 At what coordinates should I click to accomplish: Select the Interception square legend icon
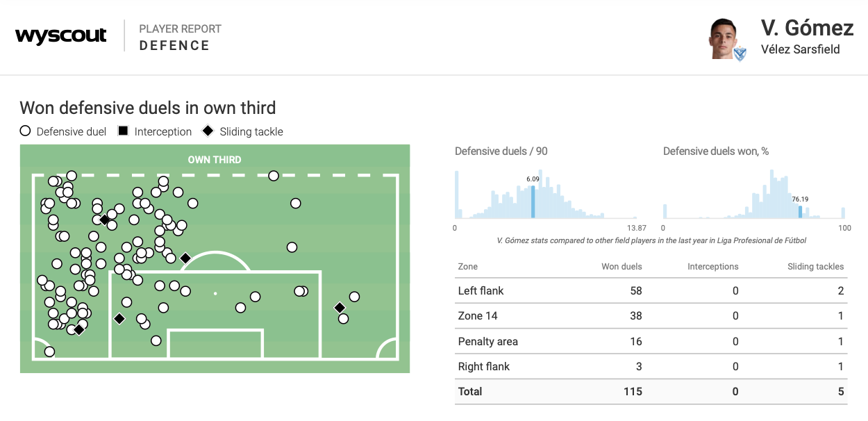coord(123,131)
